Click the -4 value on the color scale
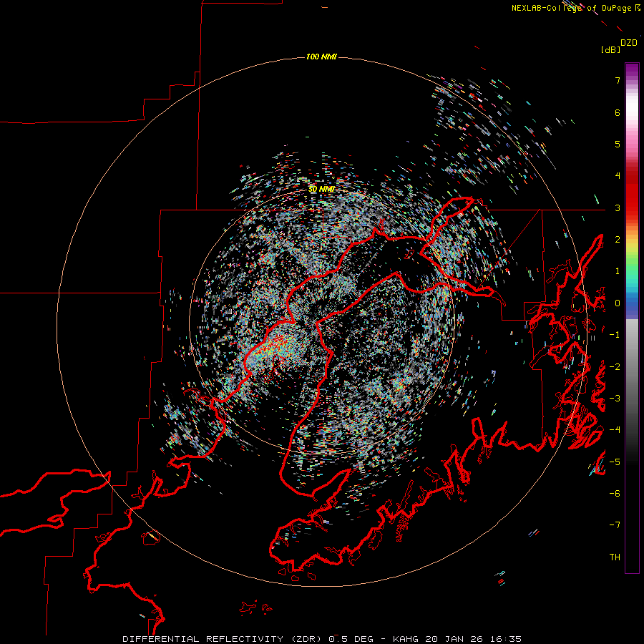 pyautogui.click(x=615, y=429)
